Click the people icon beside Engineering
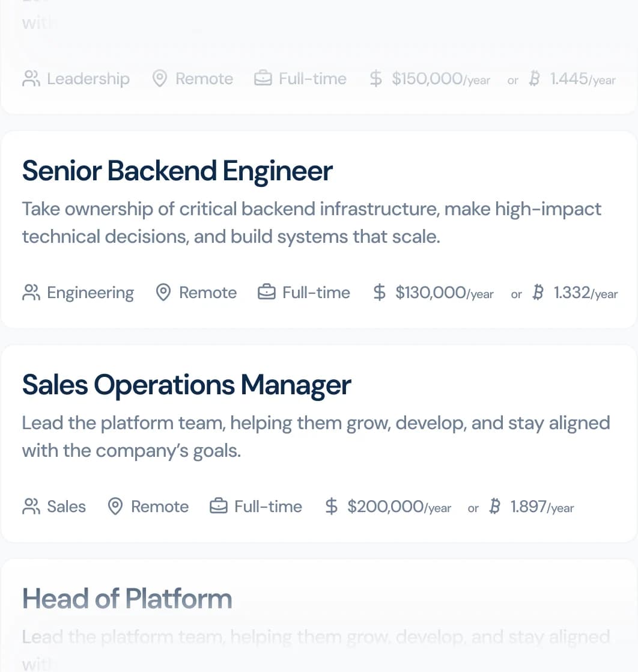This screenshot has height=672, width=638. point(31,293)
